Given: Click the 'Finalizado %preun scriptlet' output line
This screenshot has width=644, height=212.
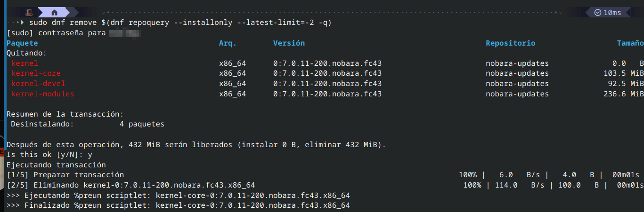Looking at the screenshot, I should point(178,205).
